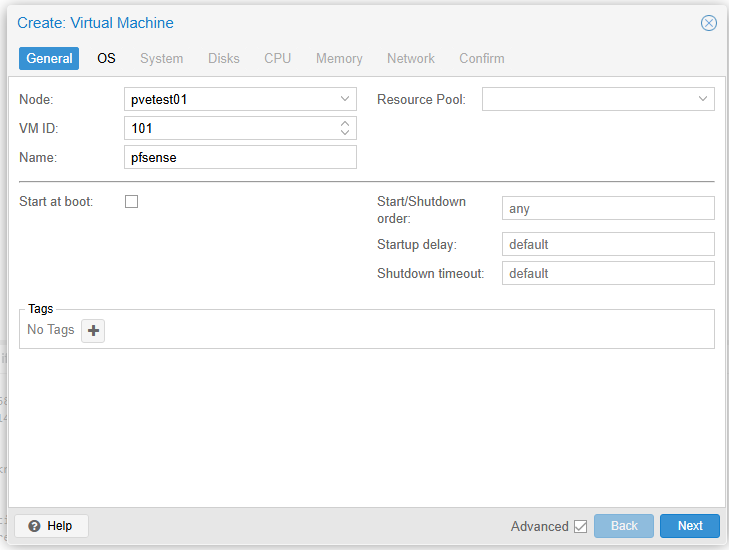Focus the Start/Shutdown order field
The width and height of the screenshot is (729, 550).
[x=607, y=208]
